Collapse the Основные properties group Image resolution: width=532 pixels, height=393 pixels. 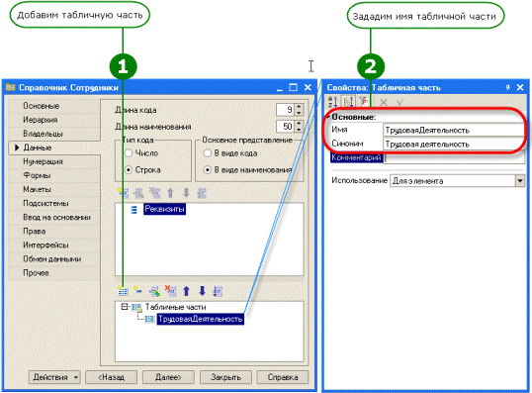coord(328,117)
